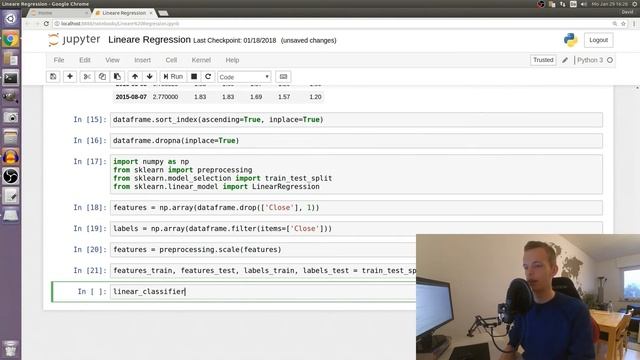Click the active cell containing linear_classifier

pos(263,291)
